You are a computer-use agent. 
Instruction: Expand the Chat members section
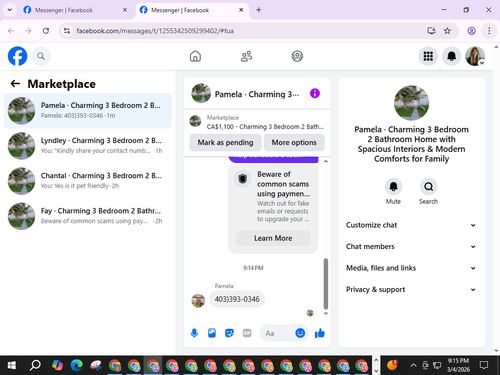(x=411, y=246)
